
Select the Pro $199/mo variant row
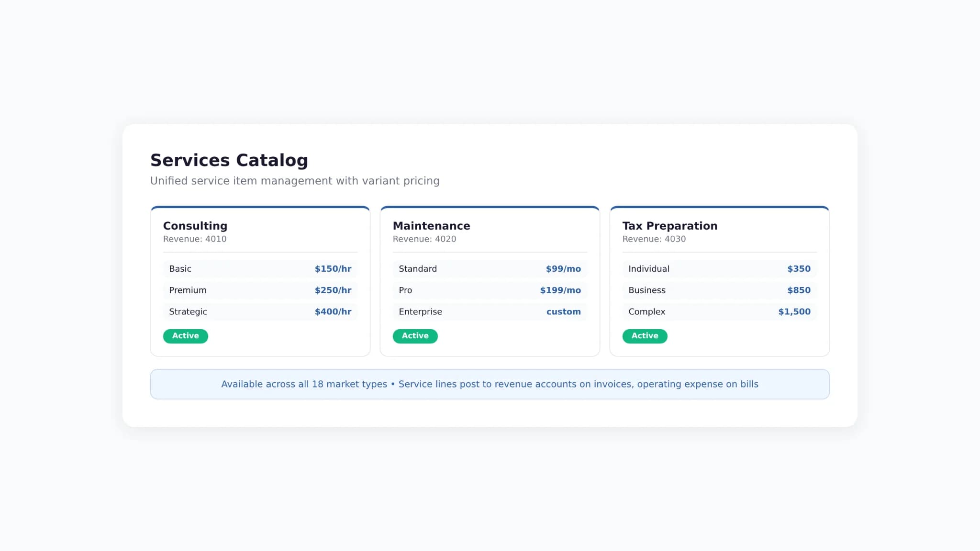point(490,290)
